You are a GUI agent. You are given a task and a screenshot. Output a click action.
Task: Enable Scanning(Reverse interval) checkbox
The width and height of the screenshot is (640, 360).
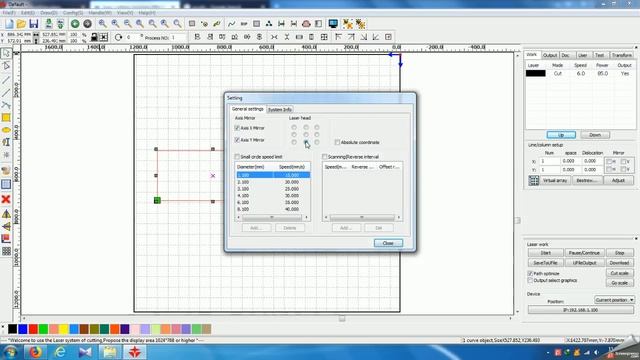tap(324, 157)
